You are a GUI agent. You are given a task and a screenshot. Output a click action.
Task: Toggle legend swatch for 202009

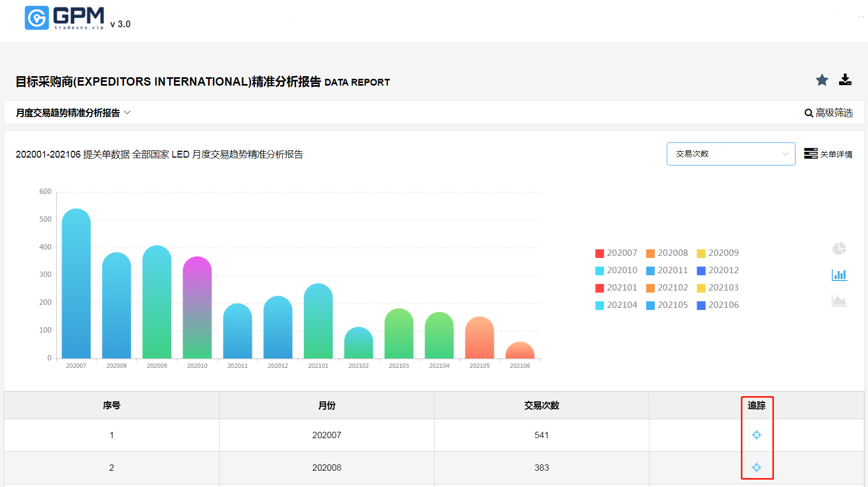pos(701,253)
